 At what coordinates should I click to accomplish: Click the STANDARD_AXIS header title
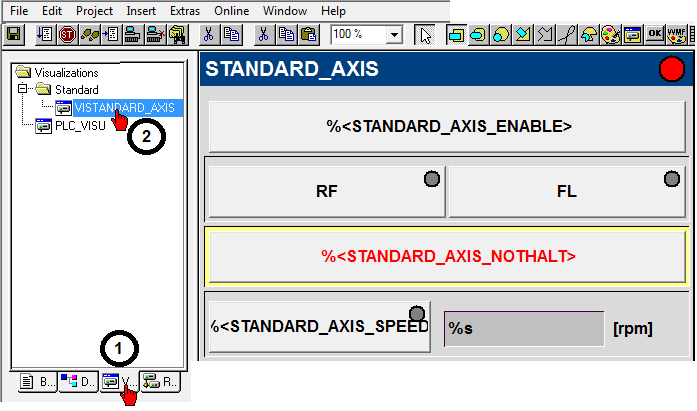point(292,69)
